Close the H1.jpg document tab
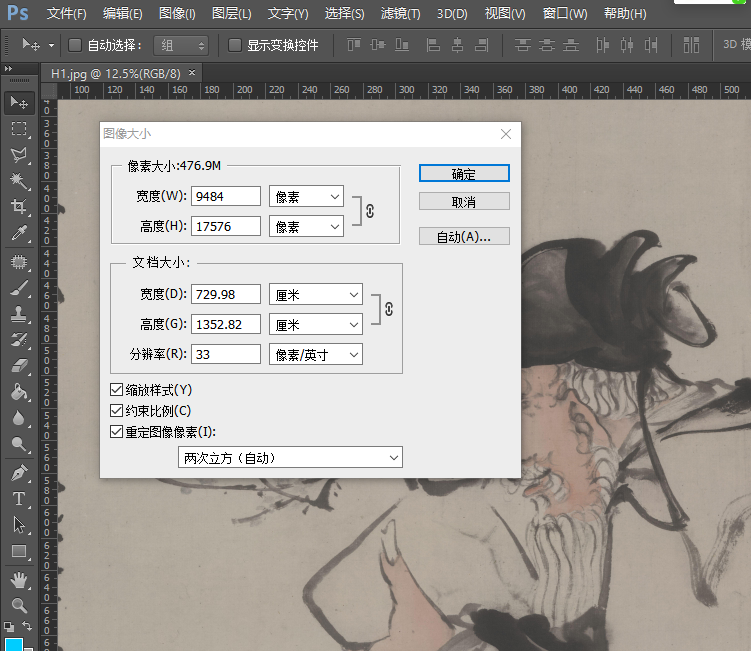 [192, 73]
